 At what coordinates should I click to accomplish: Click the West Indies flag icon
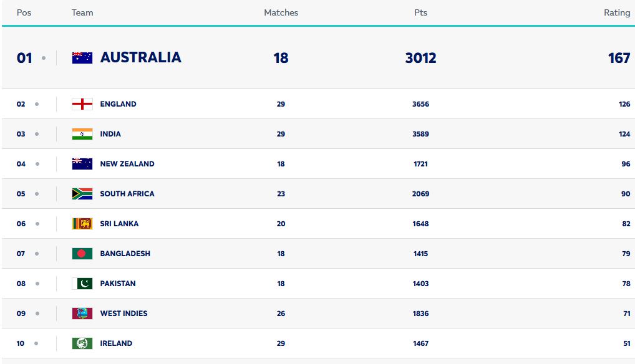[x=82, y=314]
